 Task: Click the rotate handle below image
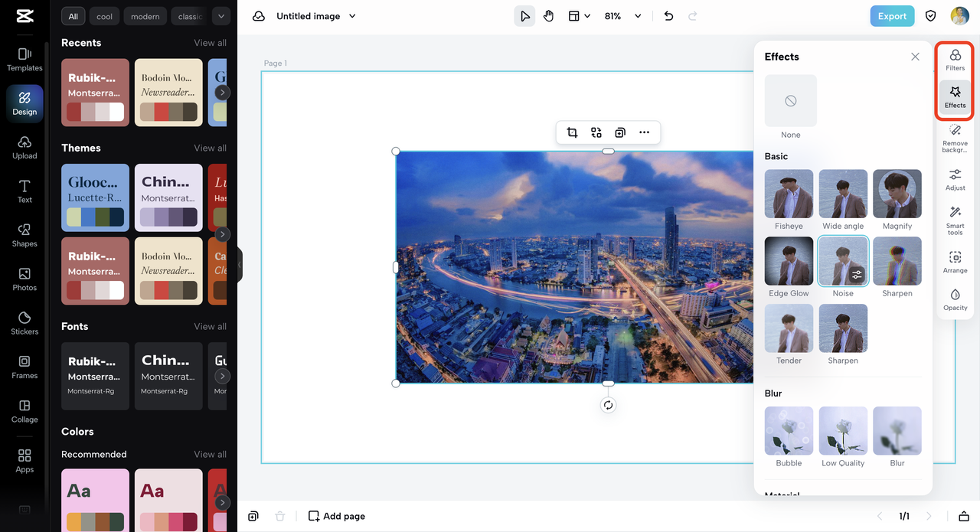(608, 406)
